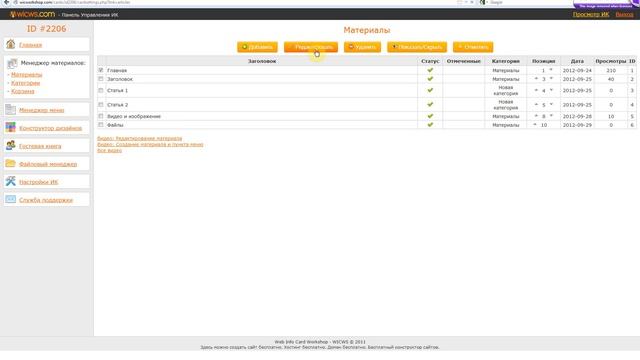Move Главная down with position arrow

tap(551, 70)
